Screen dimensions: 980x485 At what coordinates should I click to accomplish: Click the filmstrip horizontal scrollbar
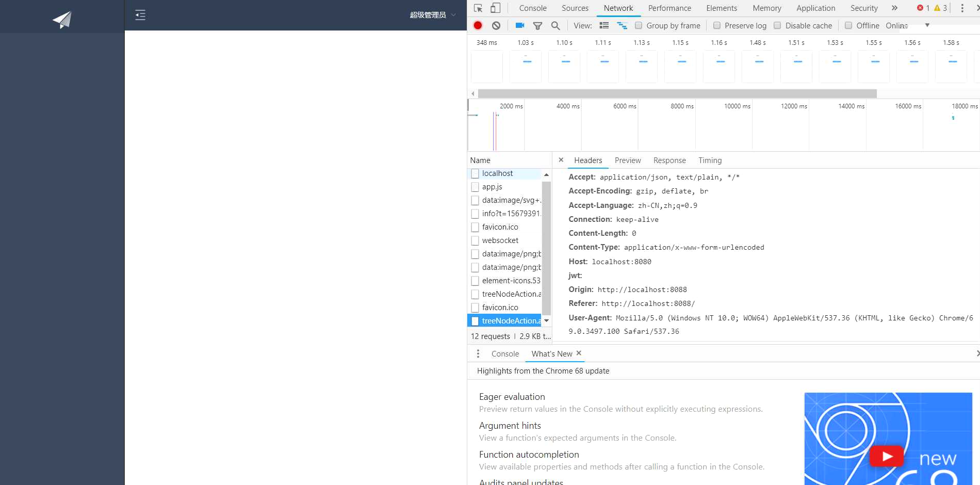[x=677, y=93]
